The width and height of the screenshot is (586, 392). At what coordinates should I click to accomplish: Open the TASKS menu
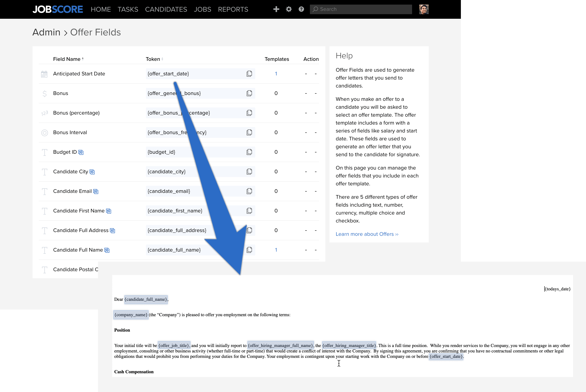128,9
